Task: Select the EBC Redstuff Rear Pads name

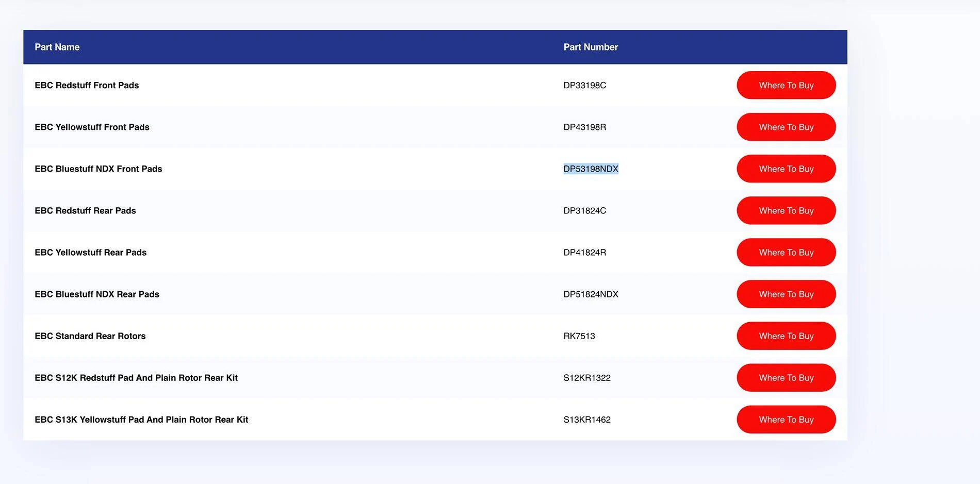Action: 85,210
